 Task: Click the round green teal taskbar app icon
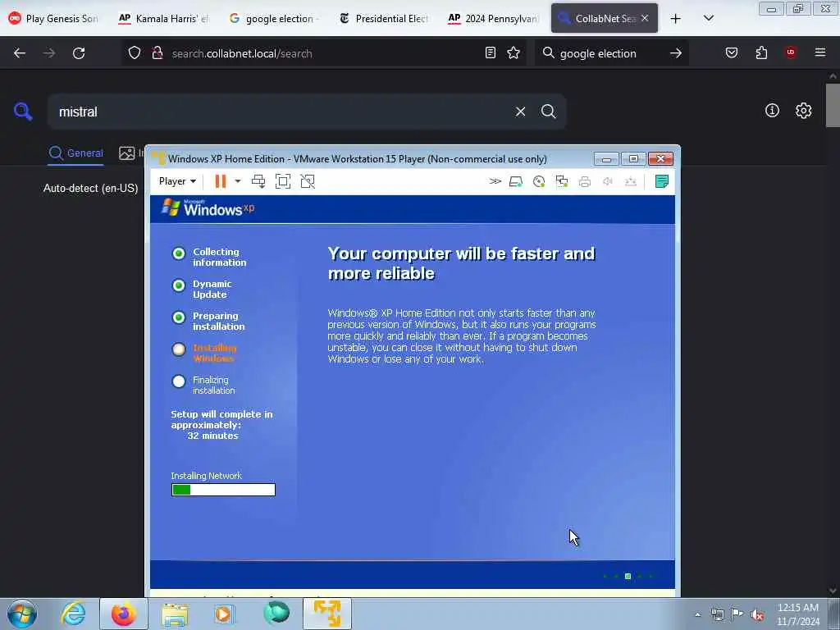click(276, 614)
